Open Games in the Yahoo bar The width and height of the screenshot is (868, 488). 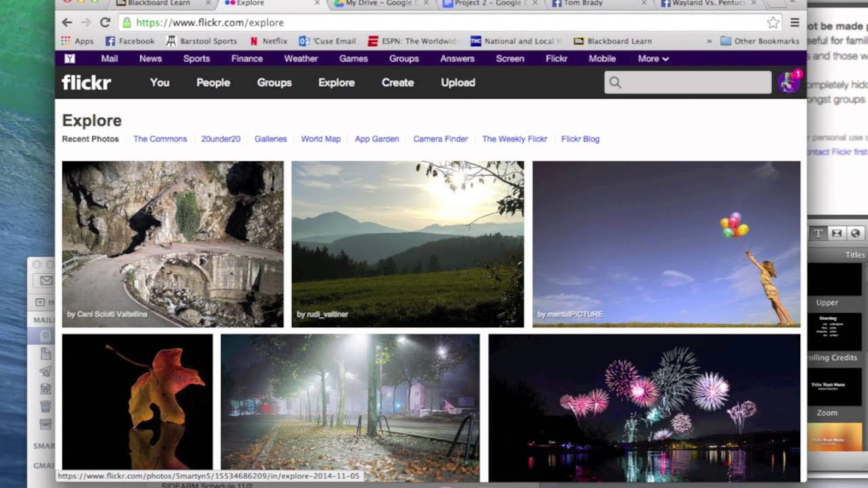(x=353, y=59)
